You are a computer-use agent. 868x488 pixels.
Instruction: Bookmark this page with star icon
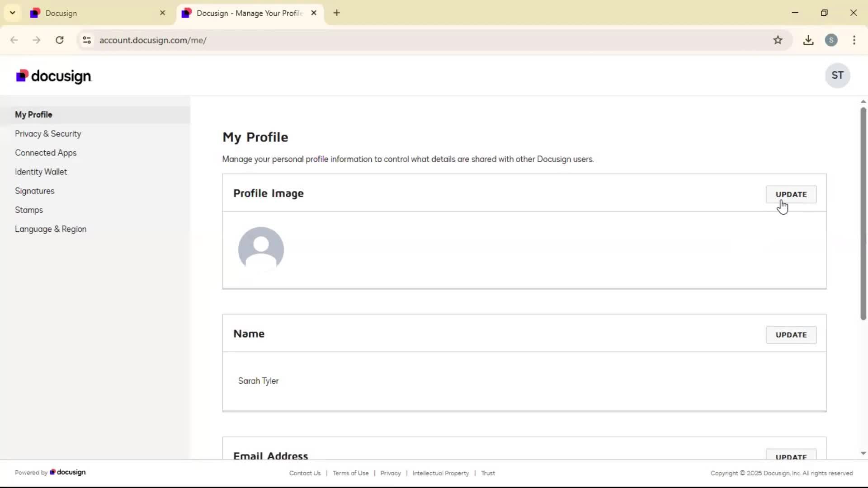[x=778, y=40]
